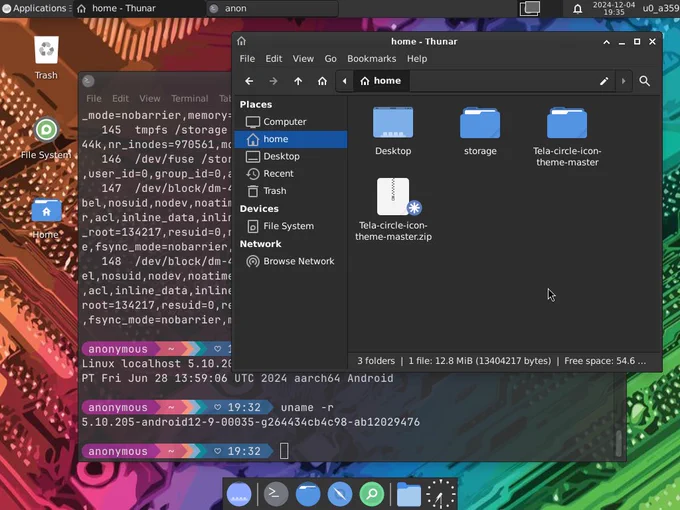Screen dimensions: 680x510
Task: Open Recent in Places sidebar
Action: (x=291, y=174)
